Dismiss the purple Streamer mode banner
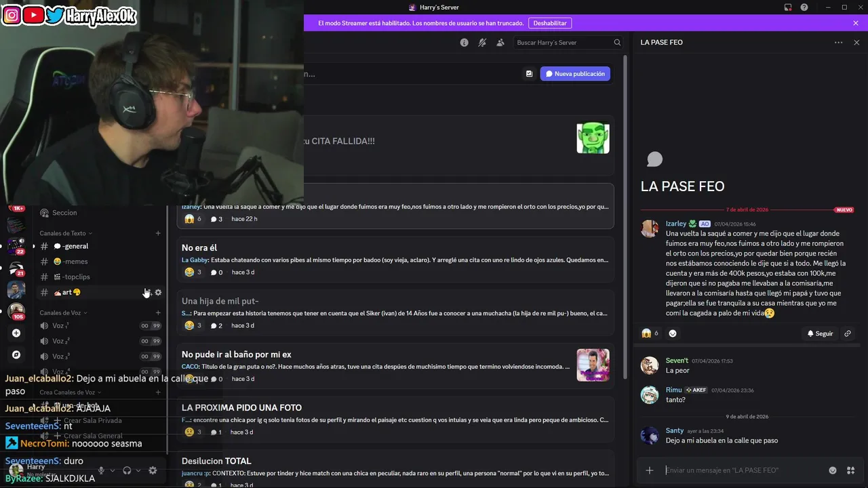The height and width of the screenshot is (488, 868). (x=856, y=23)
